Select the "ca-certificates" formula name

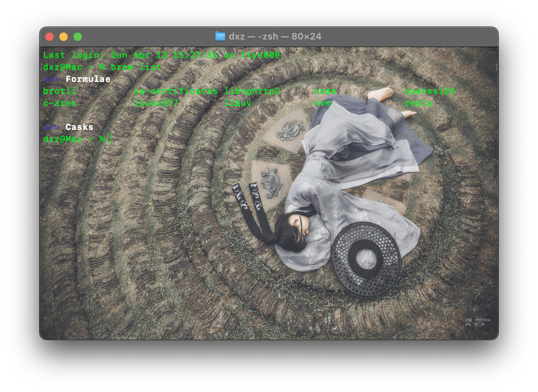coord(176,91)
